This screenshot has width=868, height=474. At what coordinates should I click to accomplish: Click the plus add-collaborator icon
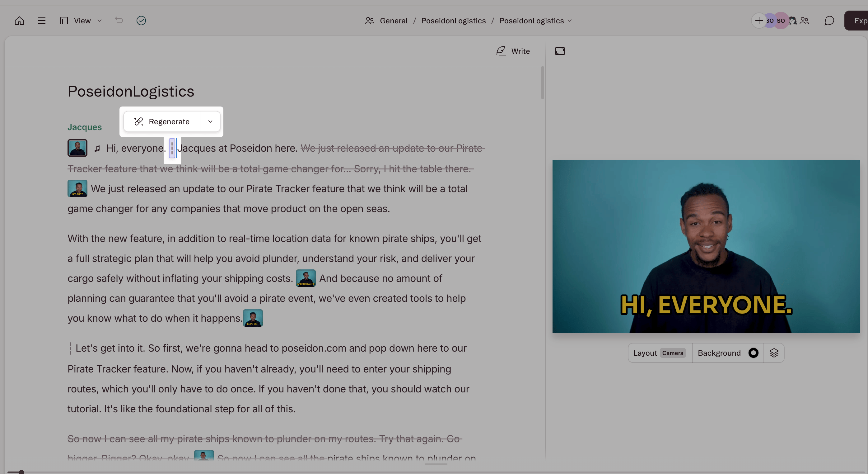[x=758, y=21]
